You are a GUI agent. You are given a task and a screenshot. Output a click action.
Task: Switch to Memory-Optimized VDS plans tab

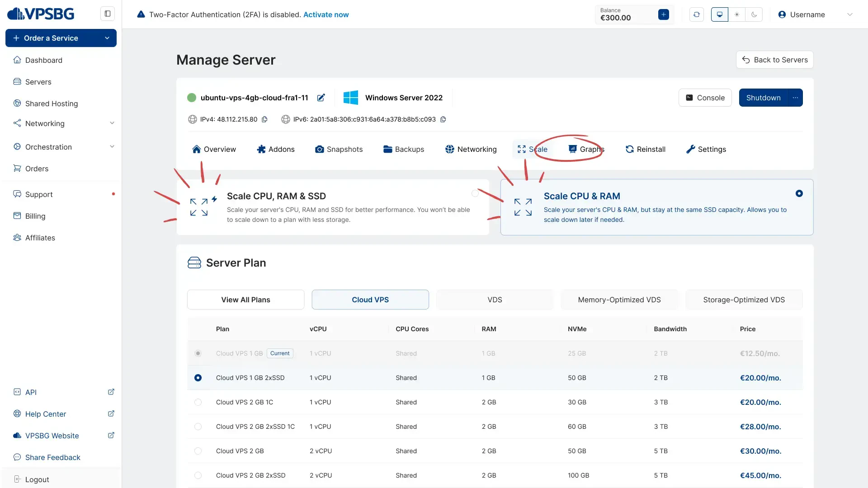coord(619,300)
